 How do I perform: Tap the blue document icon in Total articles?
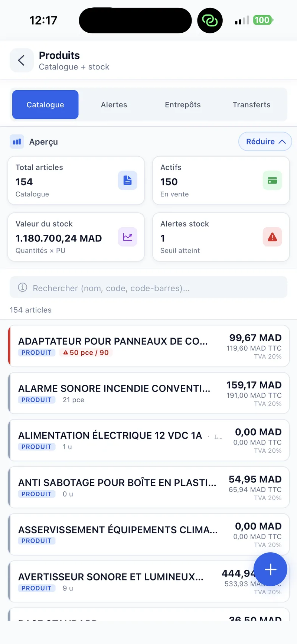point(128,180)
